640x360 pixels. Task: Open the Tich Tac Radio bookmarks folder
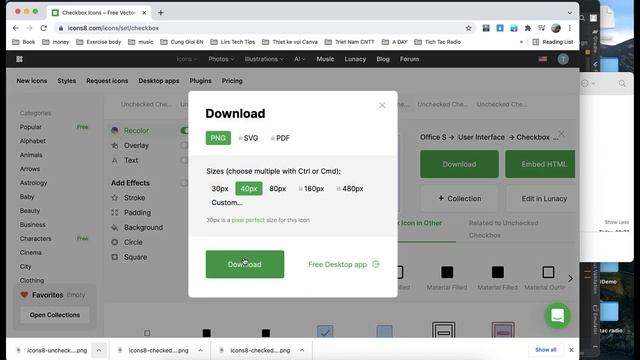tap(438, 42)
